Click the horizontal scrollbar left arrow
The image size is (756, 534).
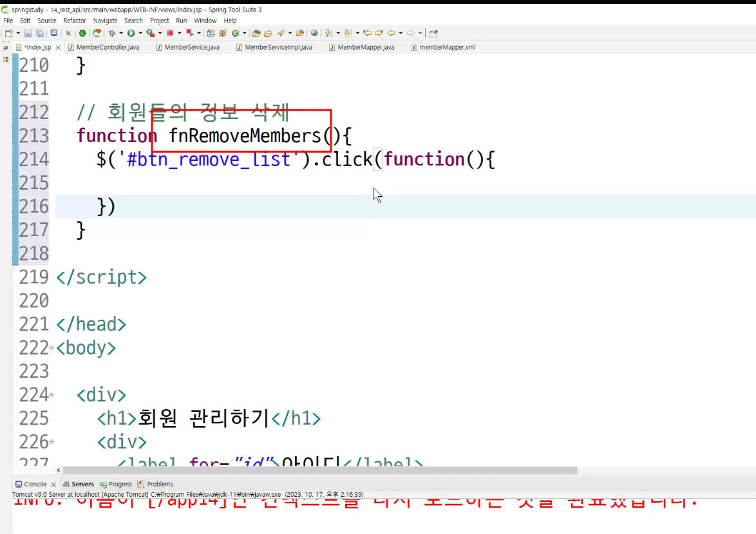pos(59,470)
